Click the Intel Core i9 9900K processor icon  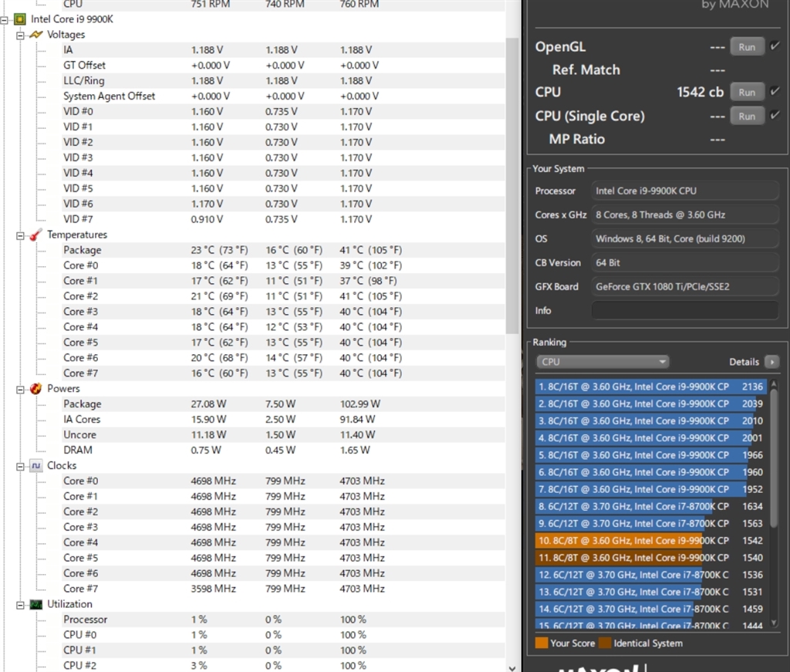tap(19, 19)
